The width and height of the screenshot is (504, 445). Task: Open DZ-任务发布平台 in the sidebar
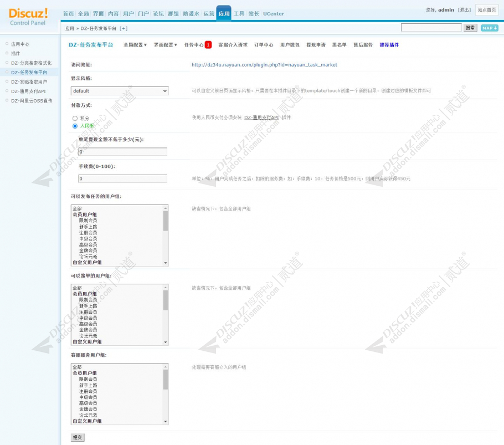[x=29, y=73]
